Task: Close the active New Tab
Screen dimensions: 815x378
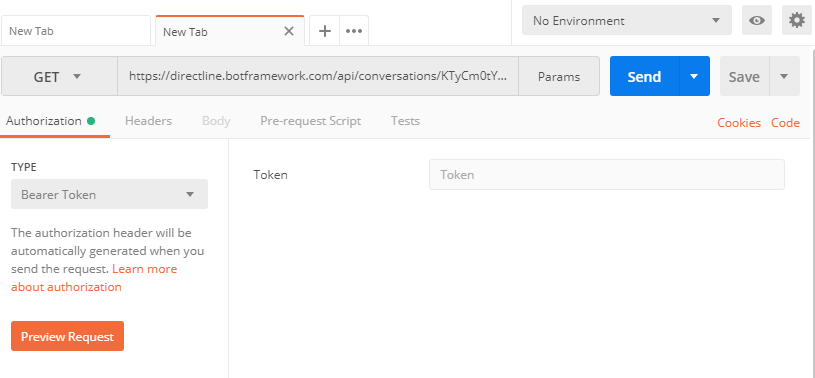Action: [289, 31]
